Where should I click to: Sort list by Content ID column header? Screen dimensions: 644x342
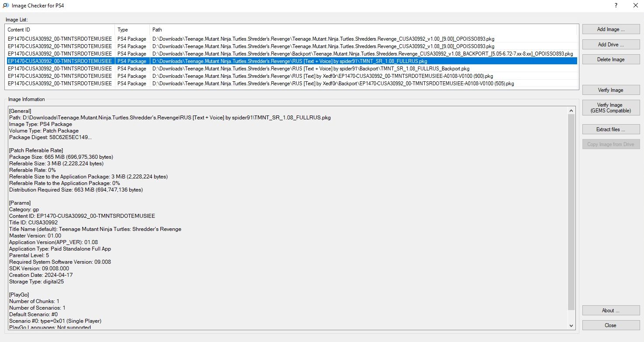click(60, 30)
